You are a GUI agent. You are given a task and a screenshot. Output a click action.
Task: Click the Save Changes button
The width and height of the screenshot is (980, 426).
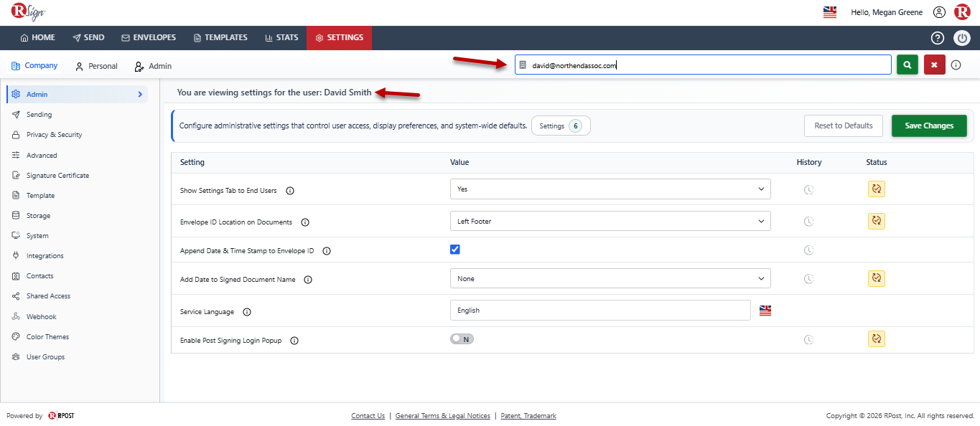929,126
